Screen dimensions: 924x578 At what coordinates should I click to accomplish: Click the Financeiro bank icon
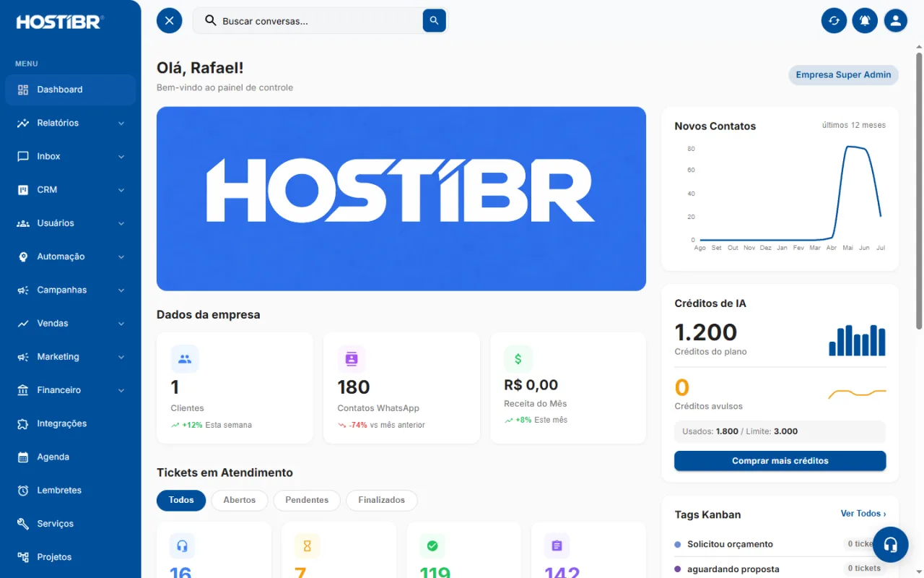(23, 390)
